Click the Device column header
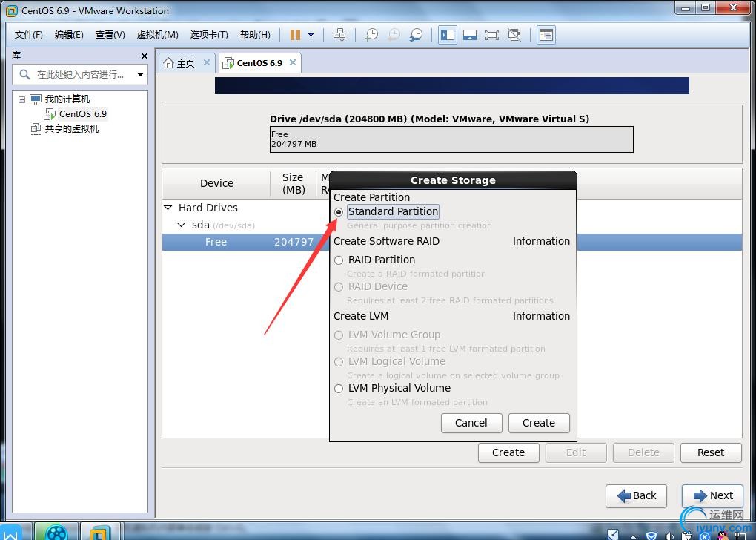 point(216,183)
